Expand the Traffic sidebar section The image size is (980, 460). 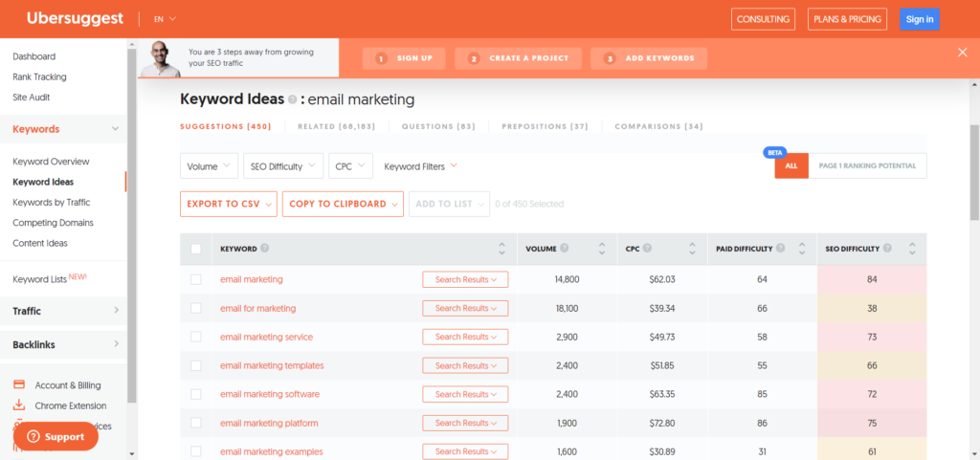(116, 311)
